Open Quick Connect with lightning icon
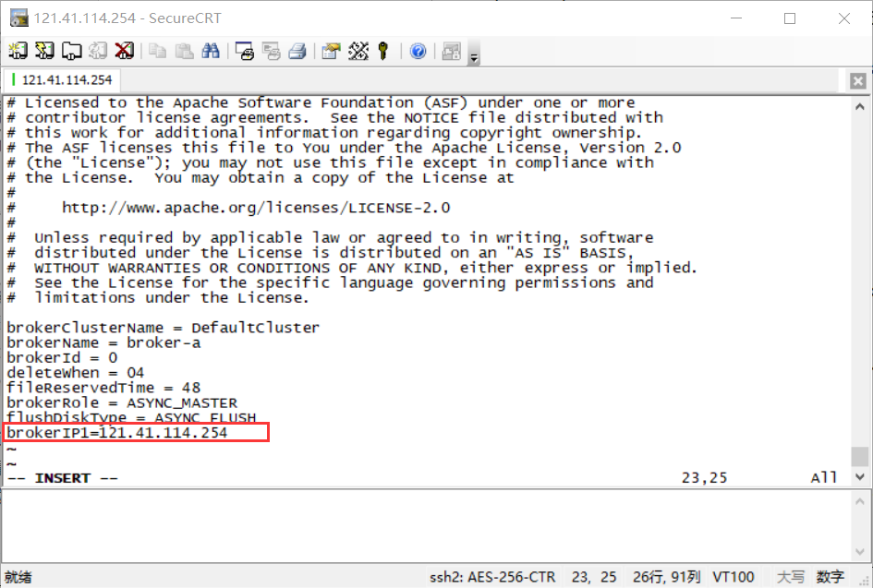Screen dimensions: 873x588 point(44,51)
